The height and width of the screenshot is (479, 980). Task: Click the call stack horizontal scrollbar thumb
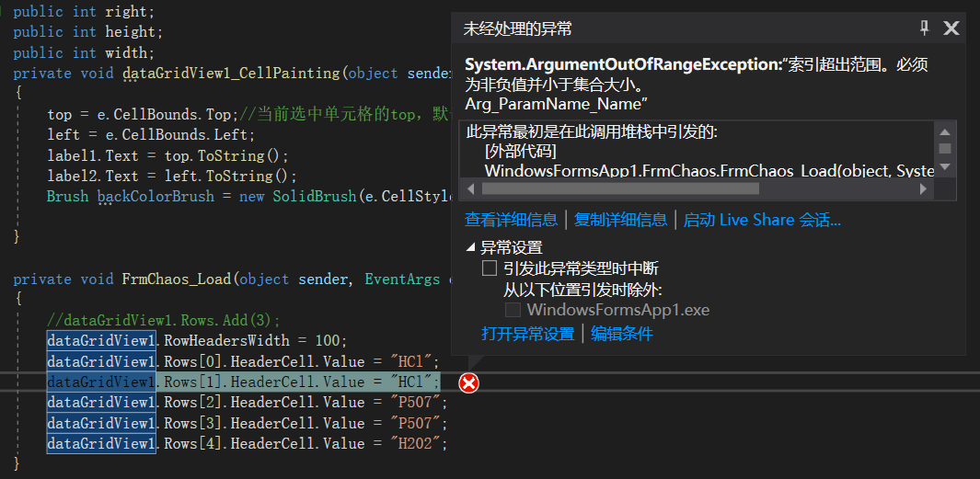coord(620,188)
